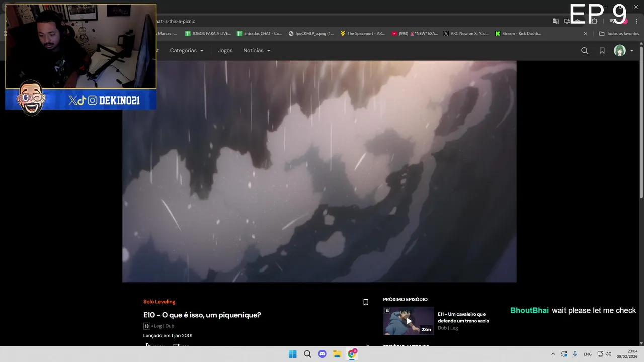Open the Chrome three-dot menu

636,21
